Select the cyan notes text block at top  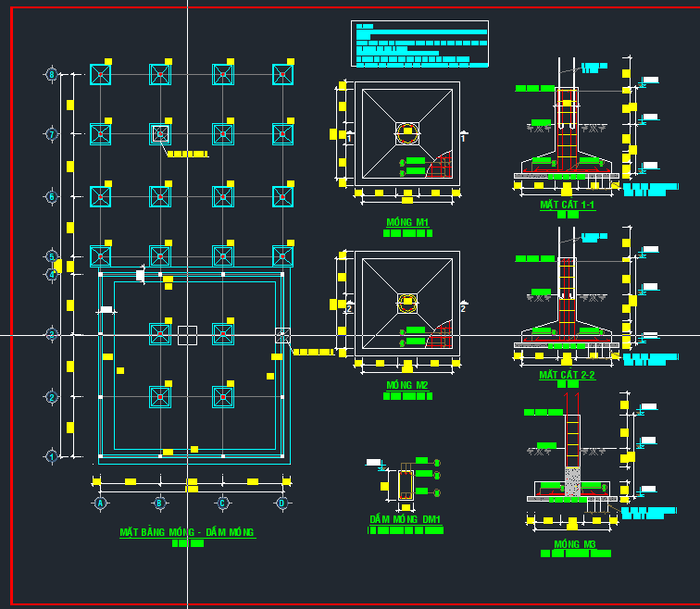(420, 44)
